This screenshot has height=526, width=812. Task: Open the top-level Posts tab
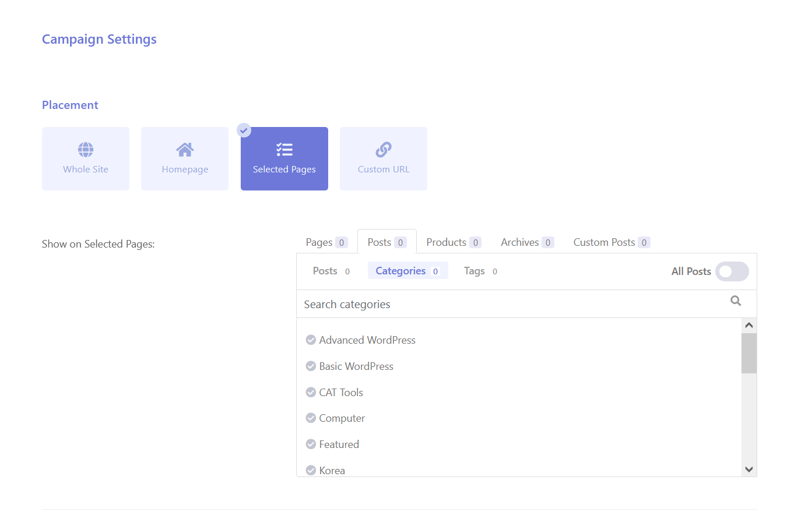pyautogui.click(x=387, y=242)
